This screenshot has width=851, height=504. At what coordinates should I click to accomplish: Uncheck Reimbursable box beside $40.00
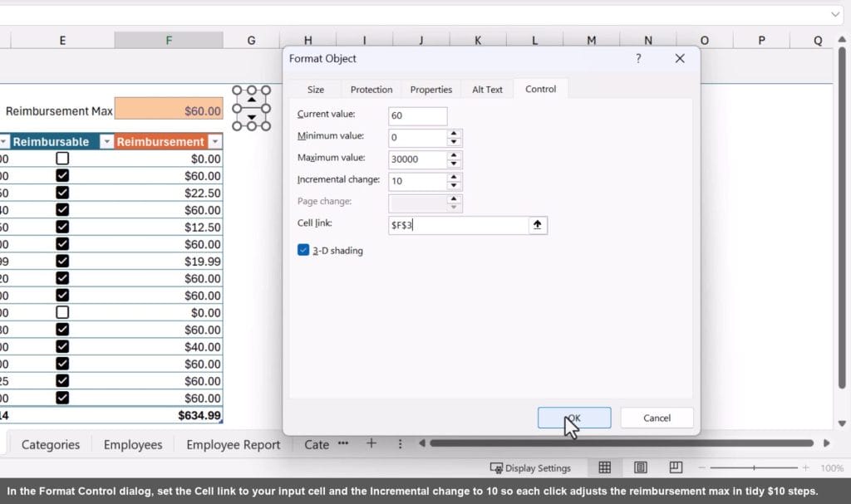pyautogui.click(x=62, y=346)
